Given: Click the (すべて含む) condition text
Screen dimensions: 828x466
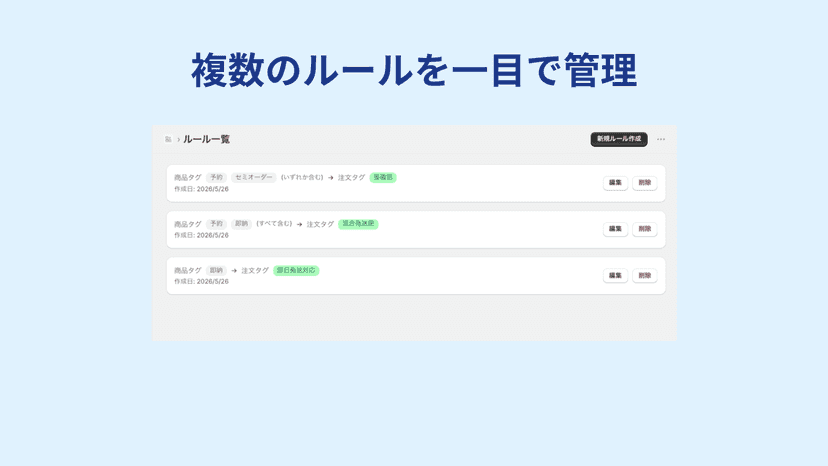Looking at the screenshot, I should coord(274,224).
